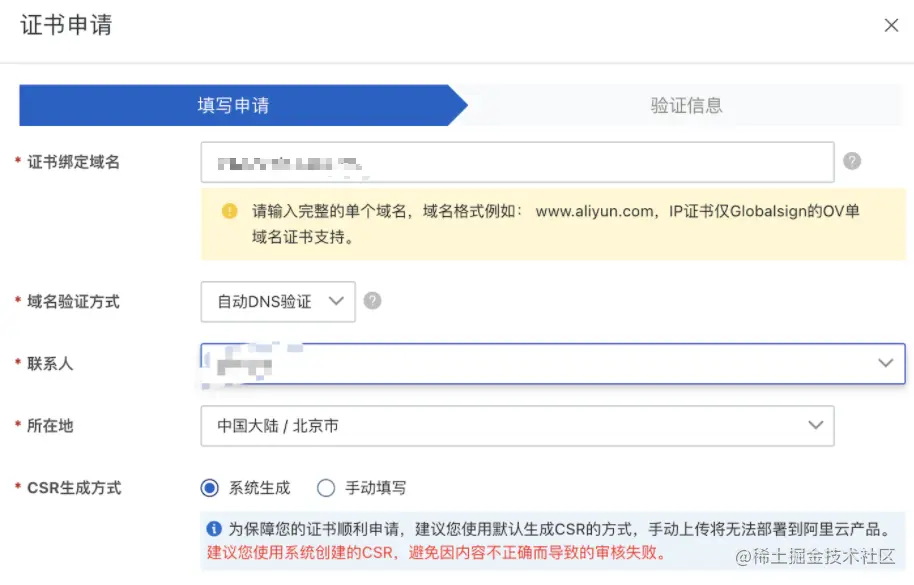
Task: Open help icon beside 域名验证方式 dropdown
Action: click(x=372, y=301)
